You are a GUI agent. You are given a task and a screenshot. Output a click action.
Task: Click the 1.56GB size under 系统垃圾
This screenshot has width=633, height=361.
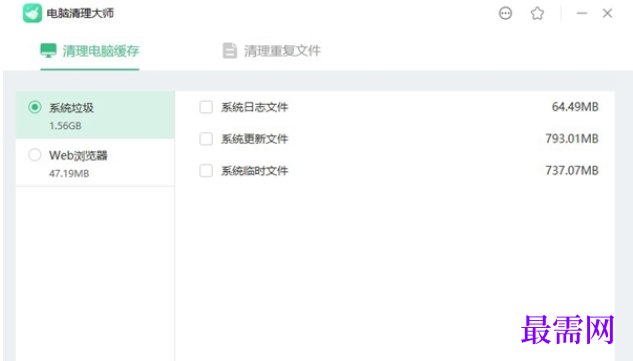[65, 126]
